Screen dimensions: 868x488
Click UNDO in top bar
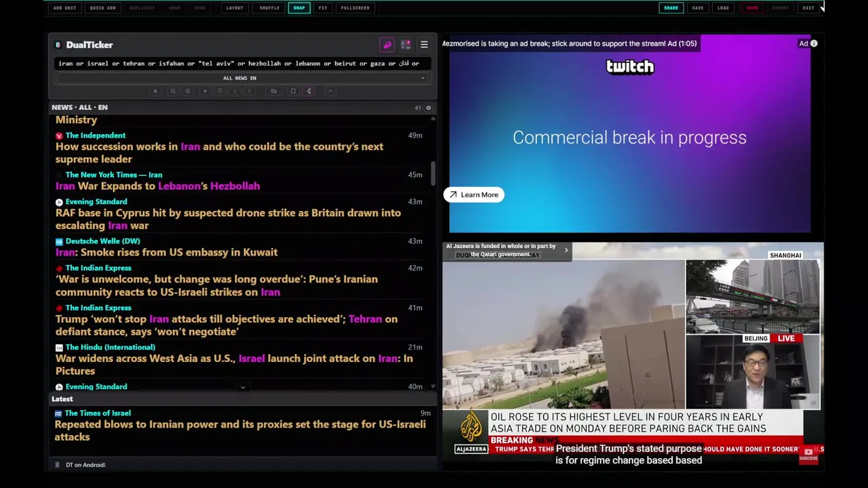[175, 8]
